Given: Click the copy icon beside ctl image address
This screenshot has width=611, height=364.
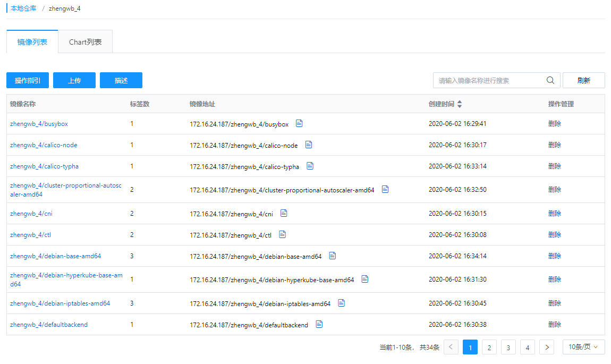Looking at the screenshot, I should [282, 234].
